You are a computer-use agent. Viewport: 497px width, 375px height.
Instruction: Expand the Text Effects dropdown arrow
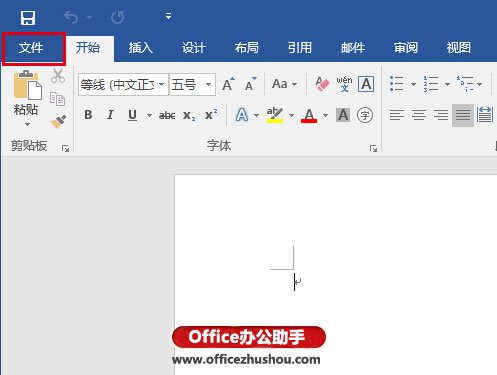point(256,116)
